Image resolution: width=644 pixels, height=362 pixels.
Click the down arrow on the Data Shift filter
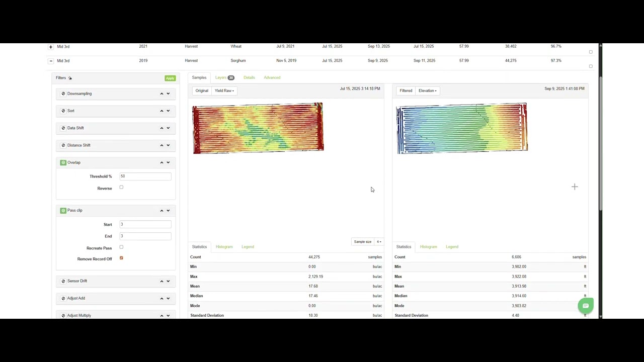coord(168,128)
